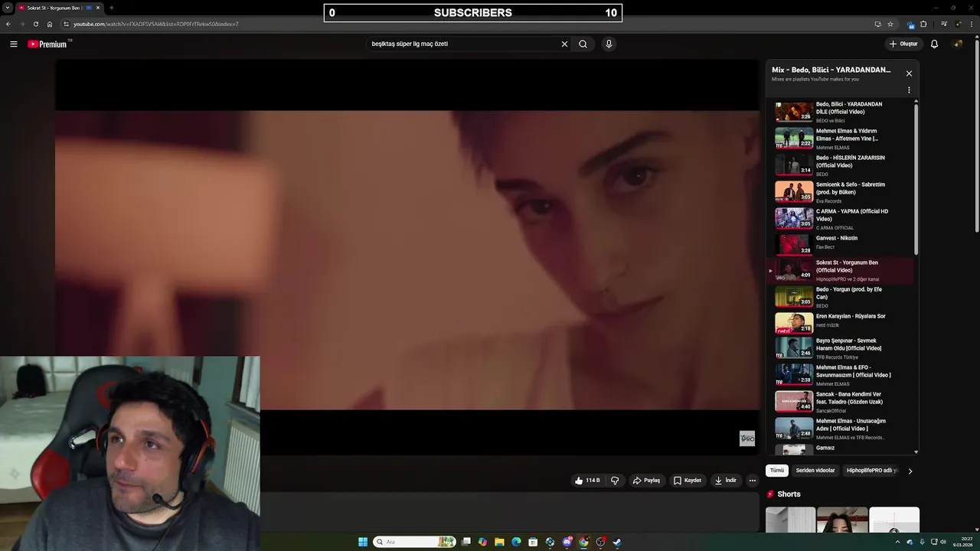980x551 pixels.
Task: Dislike the video with thumbs down
Action: pyautogui.click(x=615, y=481)
